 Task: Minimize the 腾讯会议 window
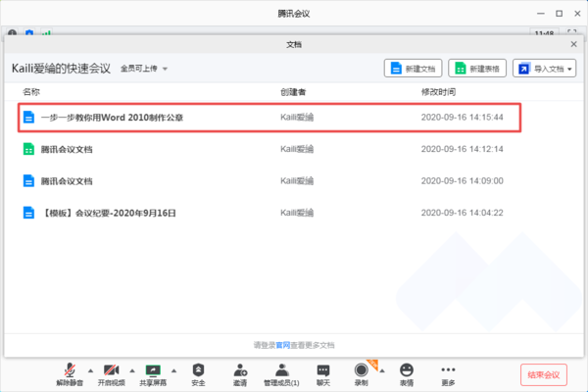coord(541,14)
